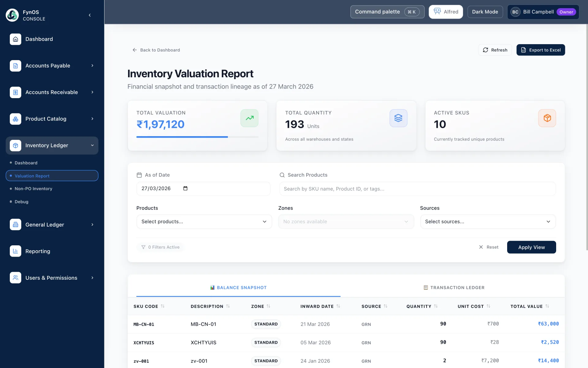Image resolution: width=588 pixels, height=368 pixels.
Task: Toggle Dark Mode
Action: [x=485, y=12]
